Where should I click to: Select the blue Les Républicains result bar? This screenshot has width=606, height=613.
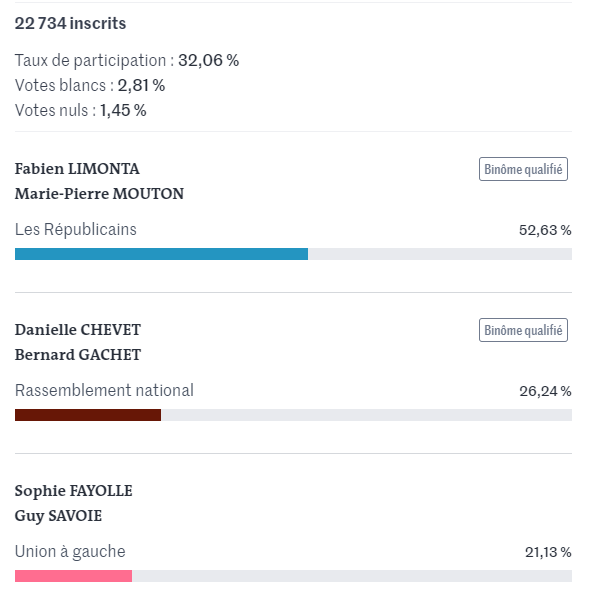[x=161, y=254]
